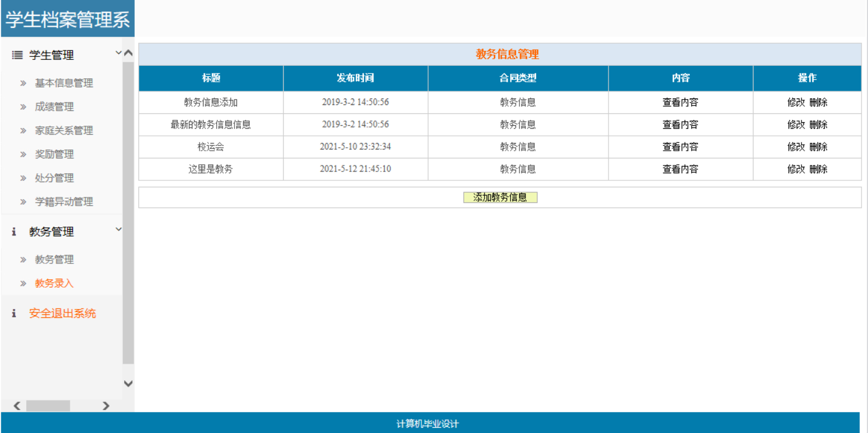868x433 pixels.
Task: Click 查看内容 for 教务信息添加 row
Action: 680,103
